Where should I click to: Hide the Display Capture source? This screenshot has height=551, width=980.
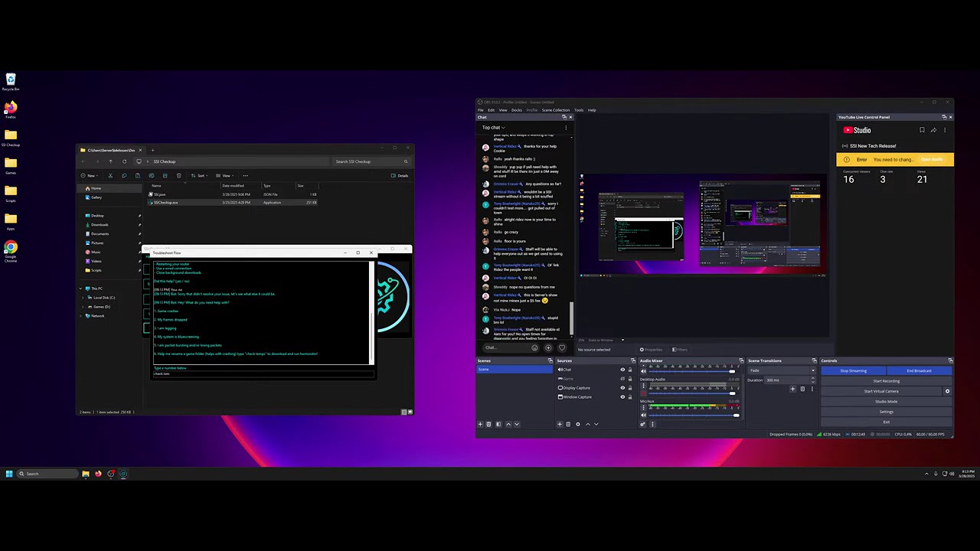pyautogui.click(x=622, y=388)
